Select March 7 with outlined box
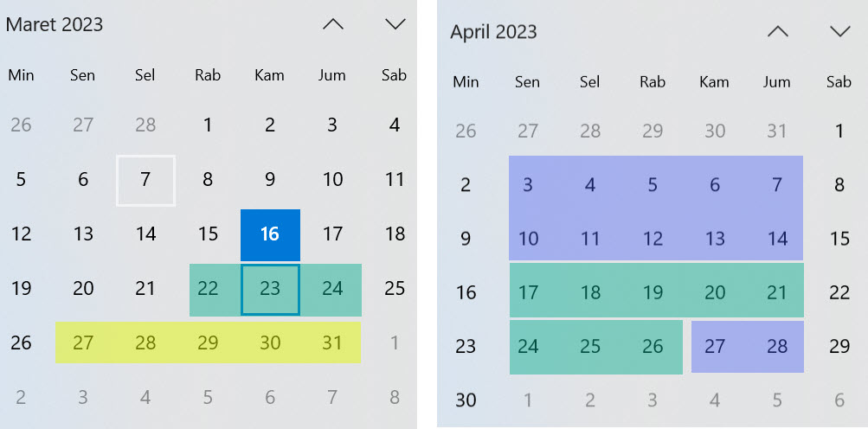 coord(145,180)
